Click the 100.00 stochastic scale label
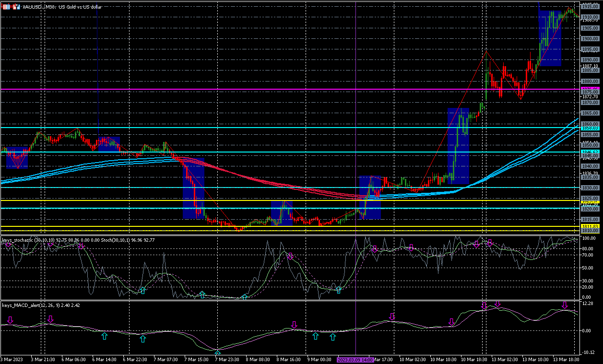Viewport: 603px width, 364px height. [588, 238]
